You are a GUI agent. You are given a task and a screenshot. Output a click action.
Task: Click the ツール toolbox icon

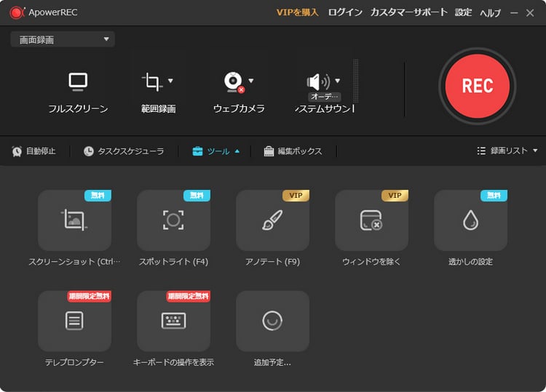(x=197, y=151)
